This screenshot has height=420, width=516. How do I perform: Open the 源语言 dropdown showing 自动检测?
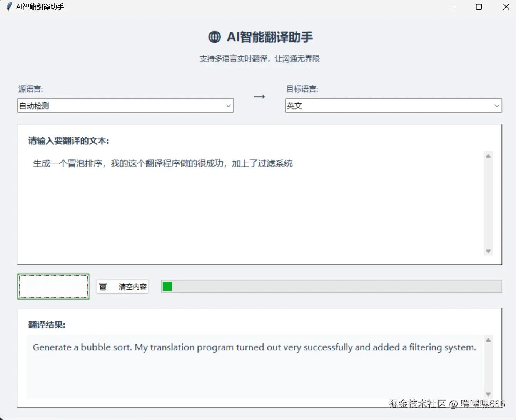point(125,105)
